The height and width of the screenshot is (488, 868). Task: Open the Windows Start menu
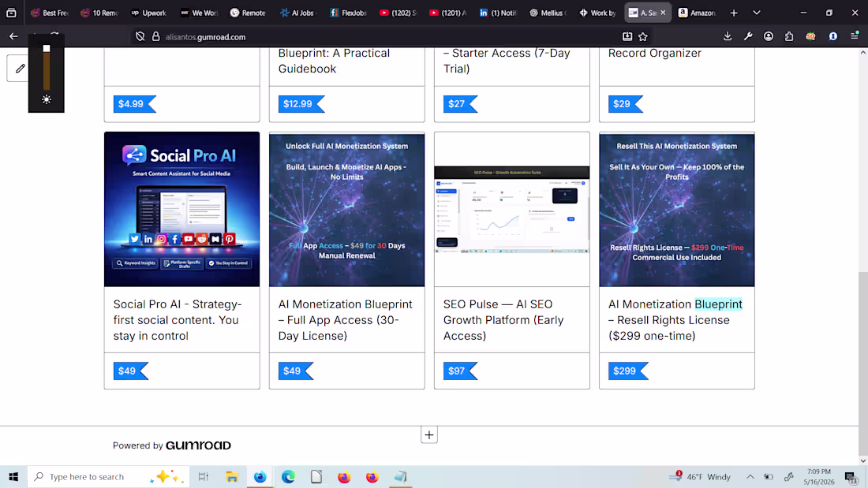[x=13, y=476]
